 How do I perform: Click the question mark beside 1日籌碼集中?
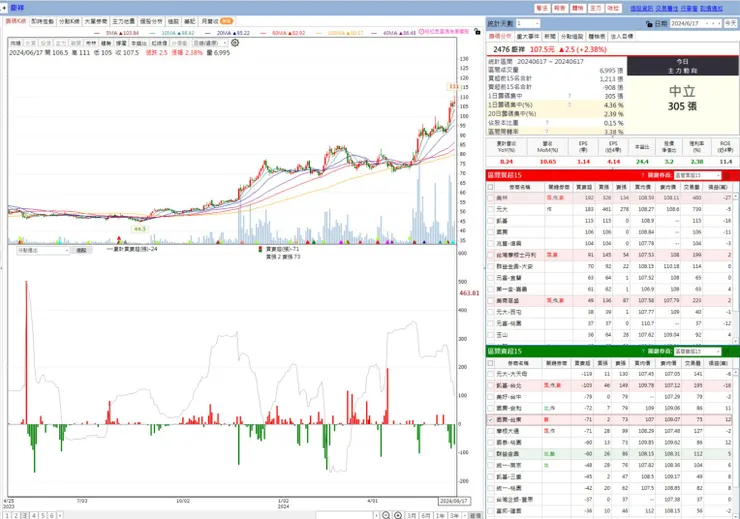(x=569, y=96)
